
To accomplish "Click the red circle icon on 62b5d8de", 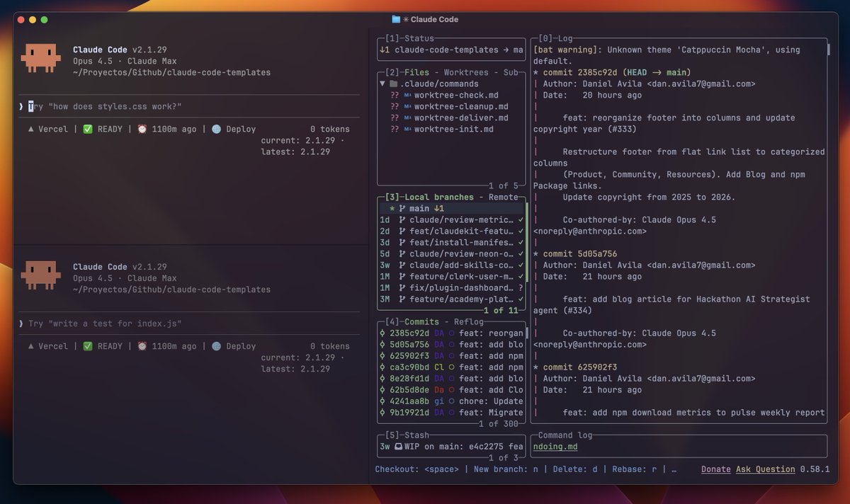I will [x=451, y=389].
